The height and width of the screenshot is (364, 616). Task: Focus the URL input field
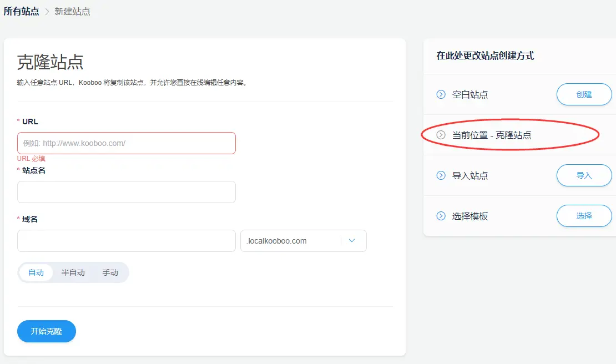(127, 143)
